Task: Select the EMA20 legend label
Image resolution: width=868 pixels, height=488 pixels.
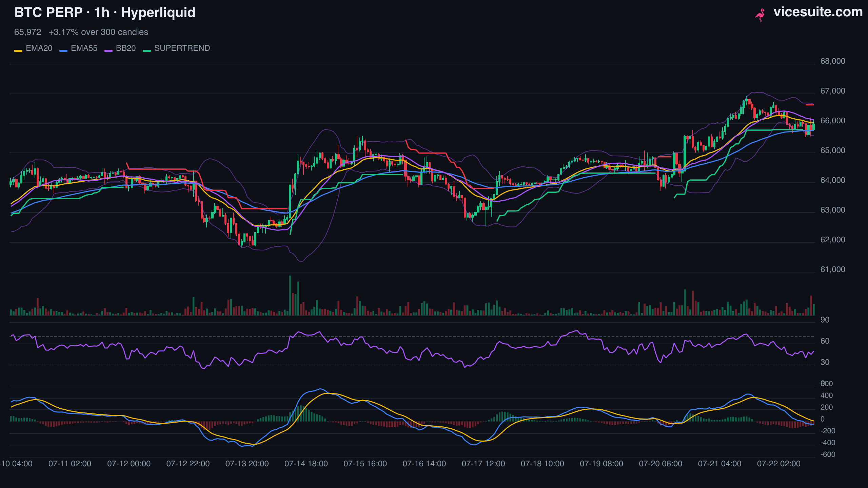Action: [39, 48]
